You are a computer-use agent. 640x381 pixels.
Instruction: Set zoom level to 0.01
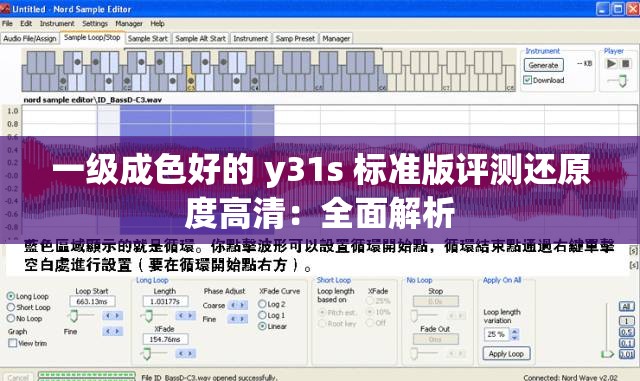627,354
